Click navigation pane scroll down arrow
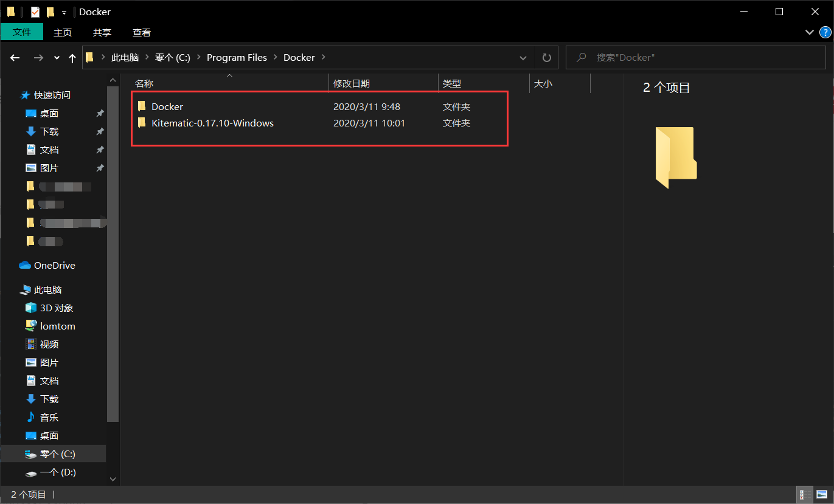 (113, 480)
